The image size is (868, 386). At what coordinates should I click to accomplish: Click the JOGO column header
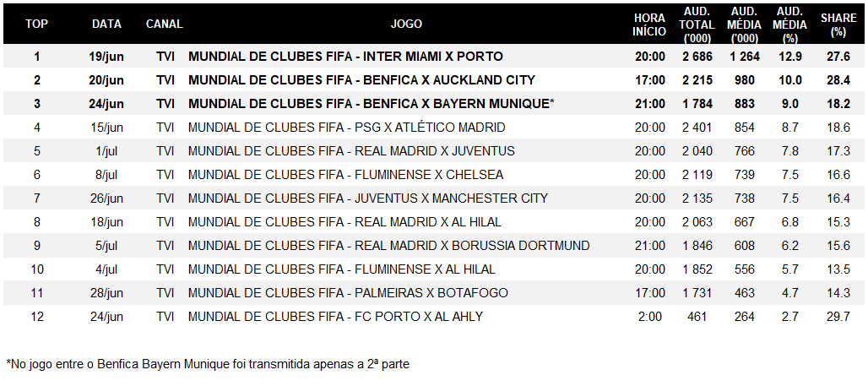tap(406, 24)
